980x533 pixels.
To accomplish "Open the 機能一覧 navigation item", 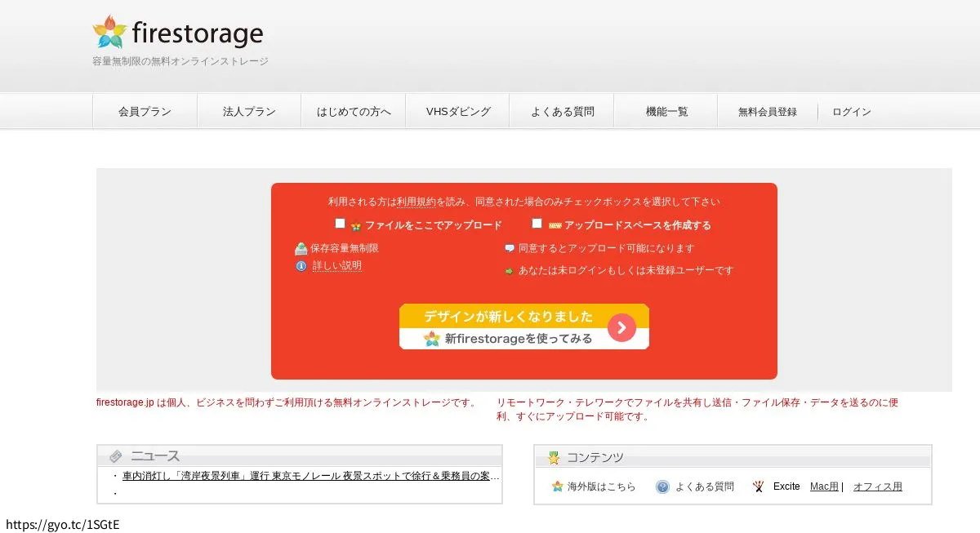I will point(665,112).
